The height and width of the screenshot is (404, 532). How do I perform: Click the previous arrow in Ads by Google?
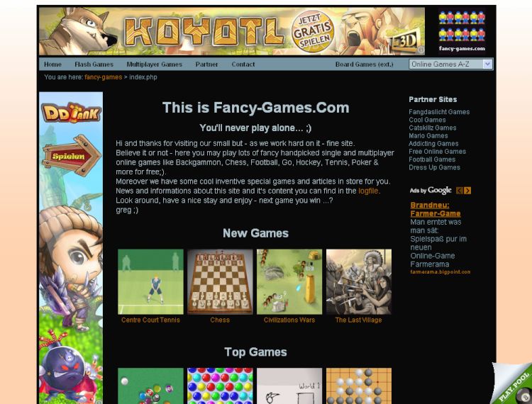[x=460, y=191]
